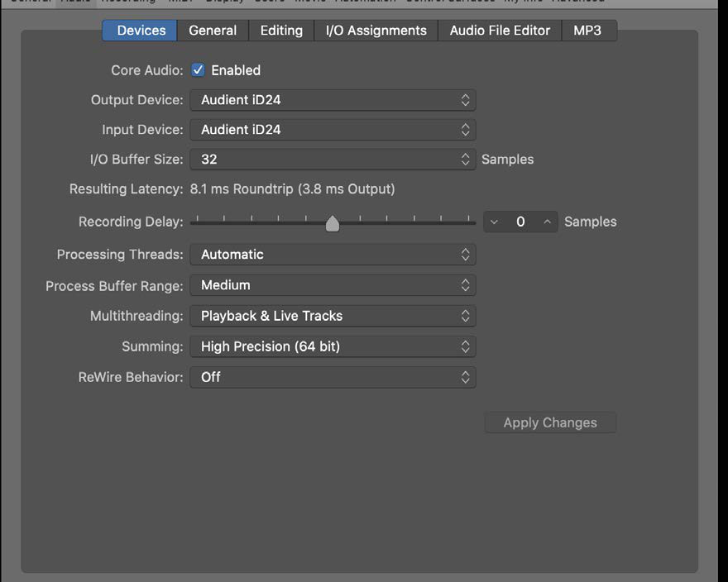Click the Apply Changes button

(550, 422)
